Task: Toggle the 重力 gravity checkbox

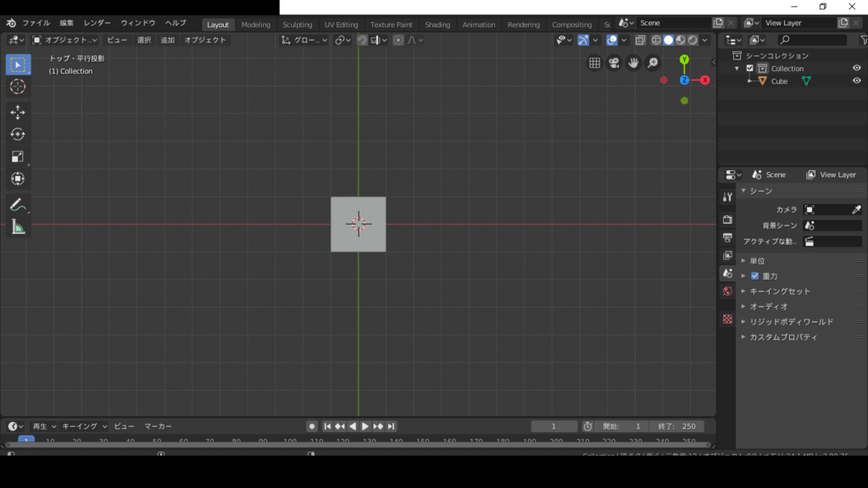Action: 755,276
